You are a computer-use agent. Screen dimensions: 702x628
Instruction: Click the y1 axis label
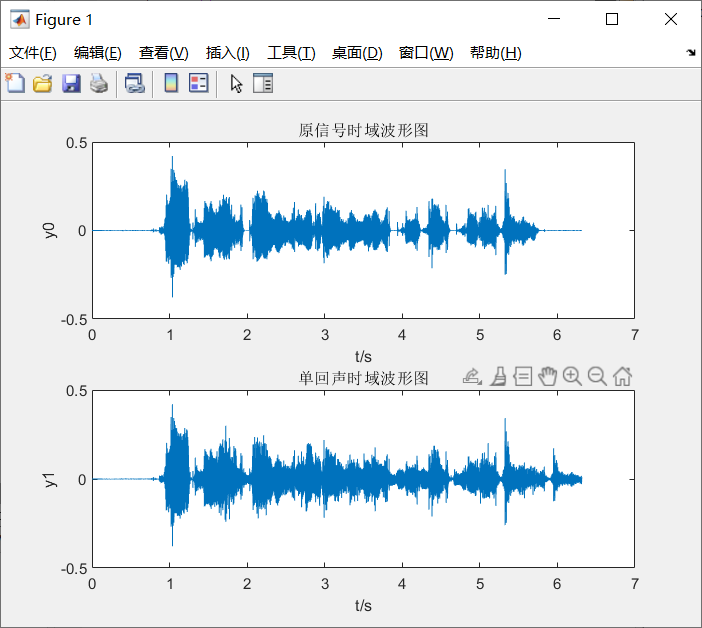[x=49, y=479]
